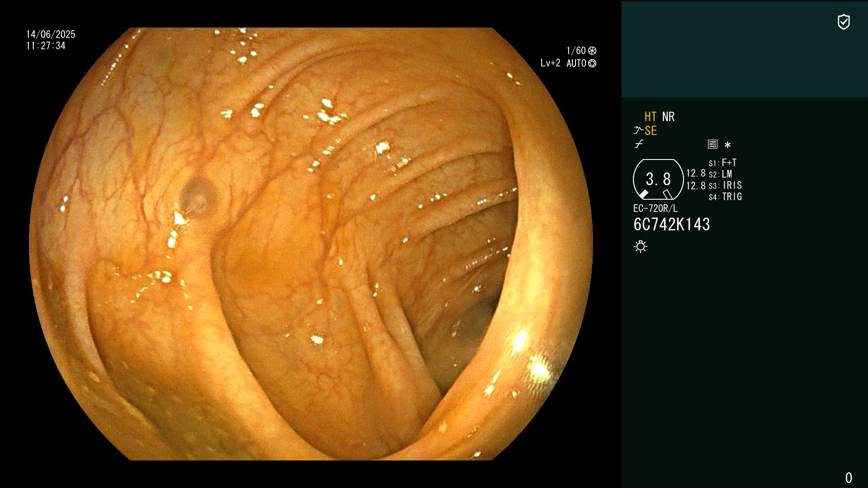The height and width of the screenshot is (488, 868).
Task: Click the endoscopic colon image view
Action: pyautogui.click(x=311, y=244)
